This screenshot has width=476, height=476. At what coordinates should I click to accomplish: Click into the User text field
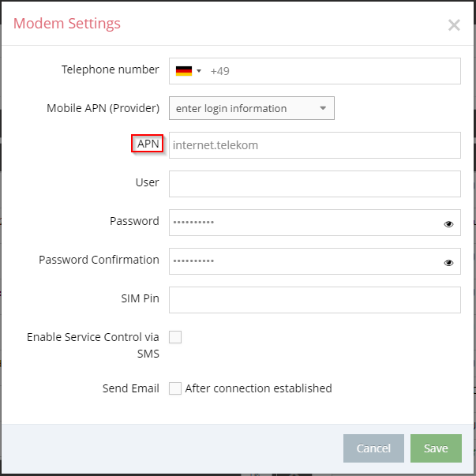[x=315, y=184]
